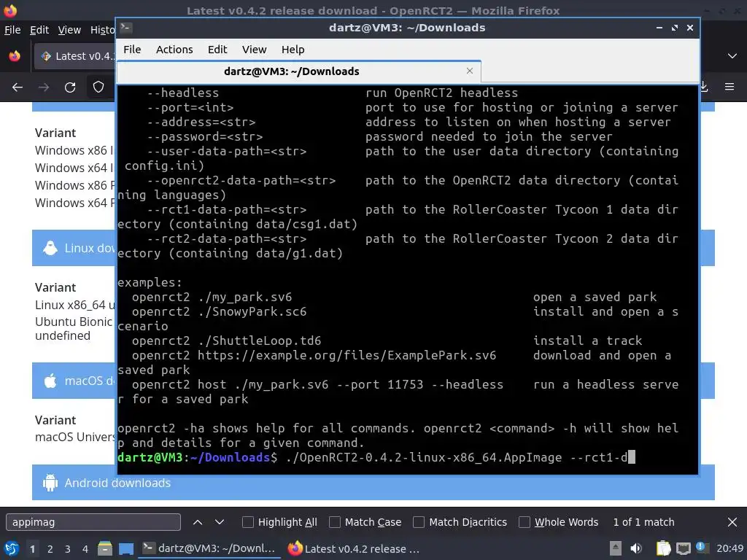Viewport: 747px width, 560px height.
Task: Enable Whole Words checkbox
Action: (525, 522)
